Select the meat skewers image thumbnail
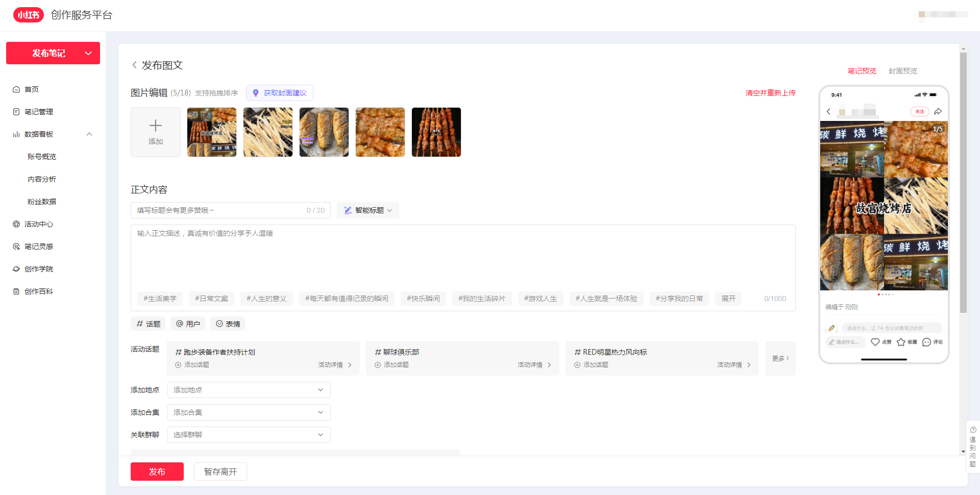The image size is (980, 495). [436, 132]
